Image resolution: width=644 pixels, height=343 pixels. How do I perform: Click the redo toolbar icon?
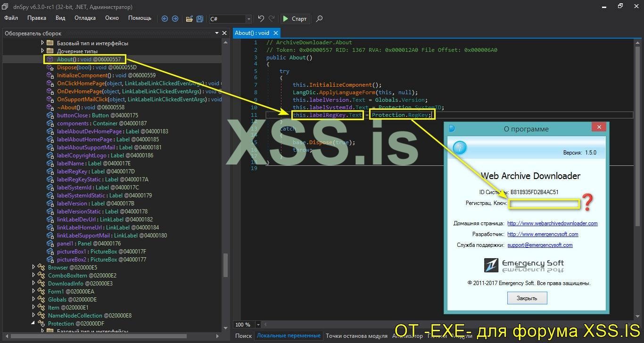click(272, 19)
